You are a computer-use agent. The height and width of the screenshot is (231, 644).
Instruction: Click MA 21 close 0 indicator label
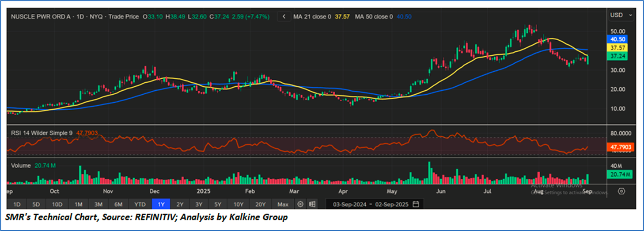(x=312, y=17)
